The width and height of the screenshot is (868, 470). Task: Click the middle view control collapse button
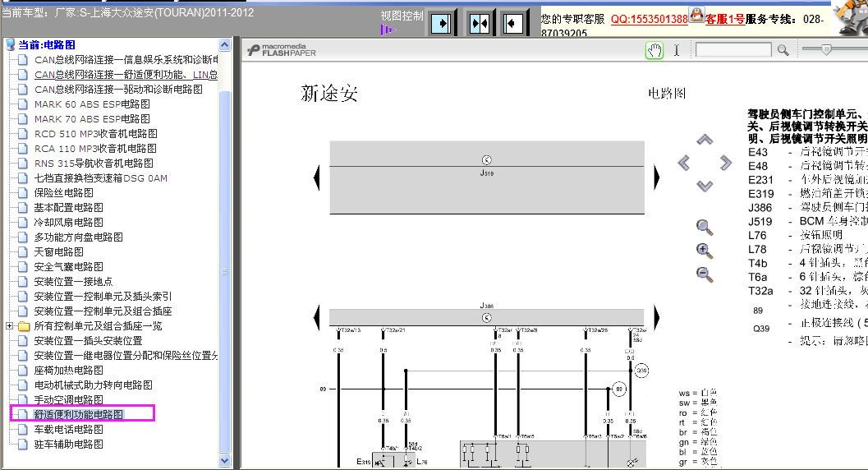coord(479,23)
